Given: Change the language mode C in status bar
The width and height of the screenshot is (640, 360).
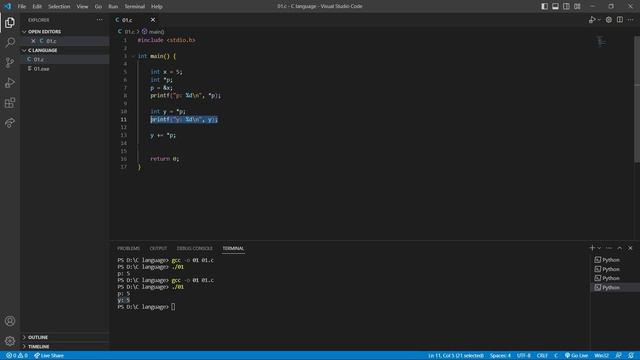Looking at the screenshot, I should click(556, 356).
